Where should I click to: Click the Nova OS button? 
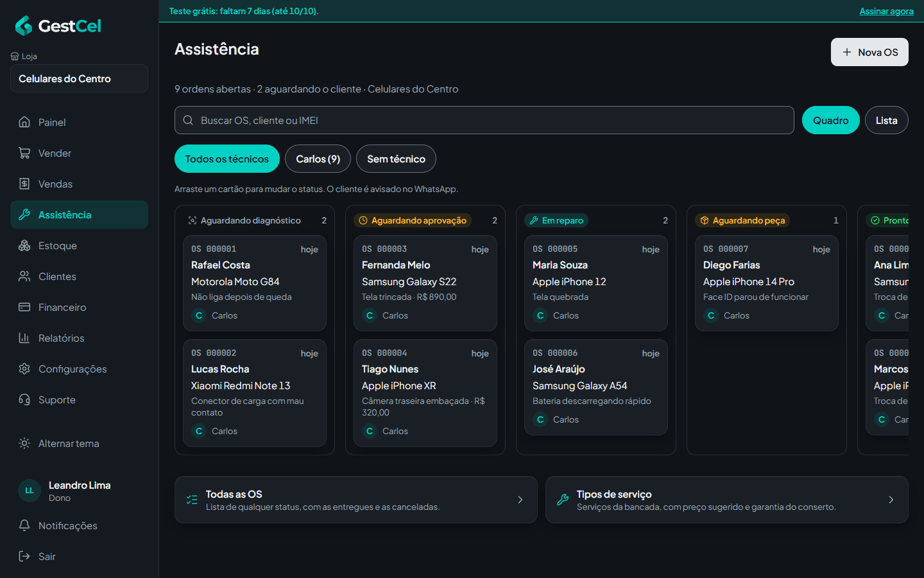(869, 52)
